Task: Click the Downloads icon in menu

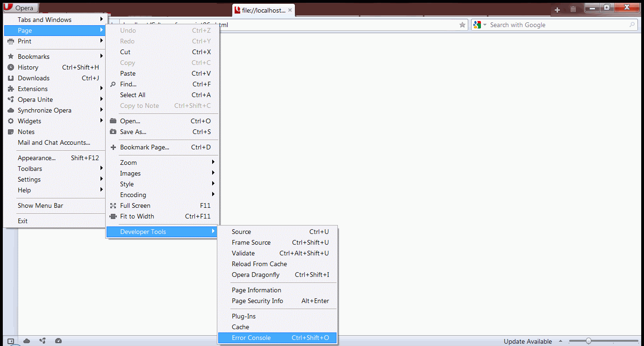Action: (11, 78)
